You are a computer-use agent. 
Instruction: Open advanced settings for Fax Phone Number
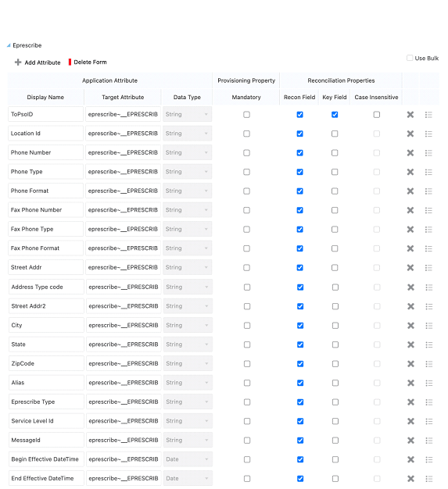[x=428, y=210]
